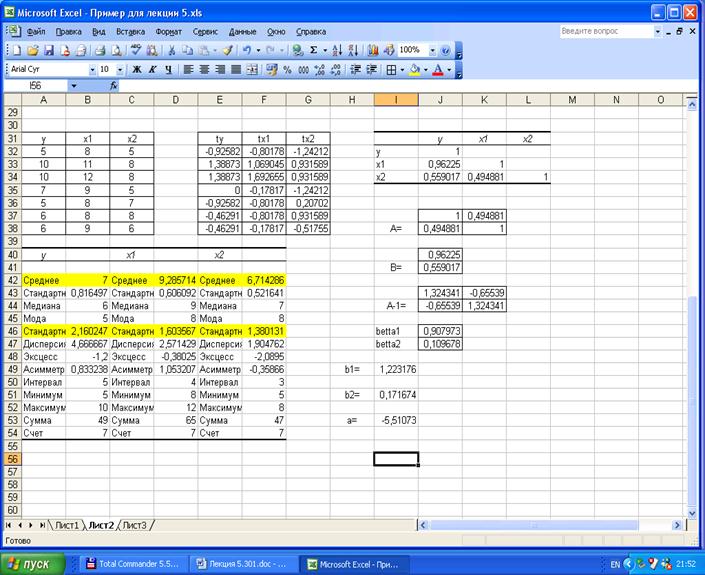Select column header M
The image size is (705, 575).
point(572,100)
